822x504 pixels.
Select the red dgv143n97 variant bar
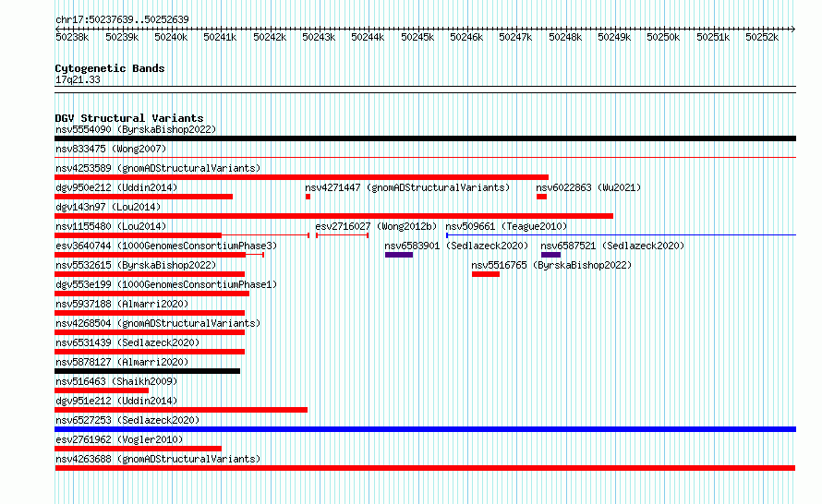coord(334,216)
